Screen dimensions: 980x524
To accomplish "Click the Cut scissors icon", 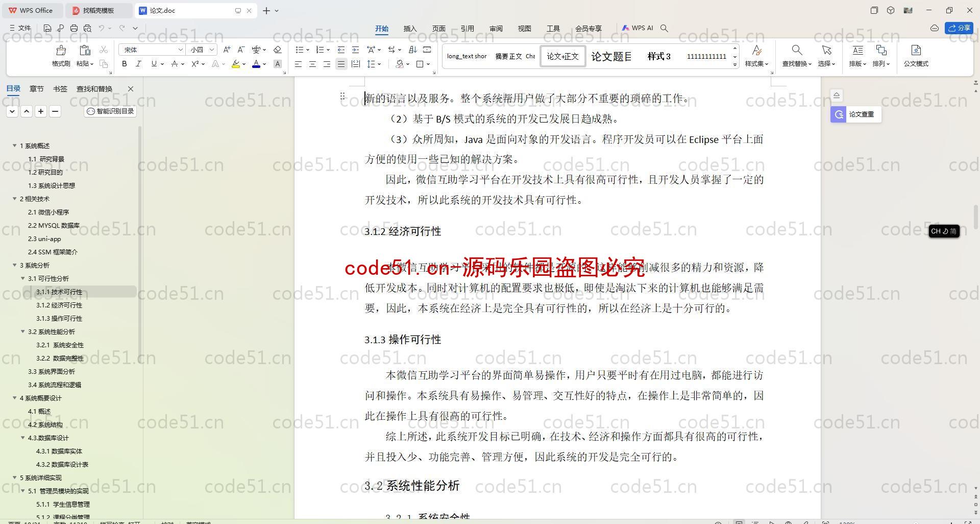I will pyautogui.click(x=104, y=50).
